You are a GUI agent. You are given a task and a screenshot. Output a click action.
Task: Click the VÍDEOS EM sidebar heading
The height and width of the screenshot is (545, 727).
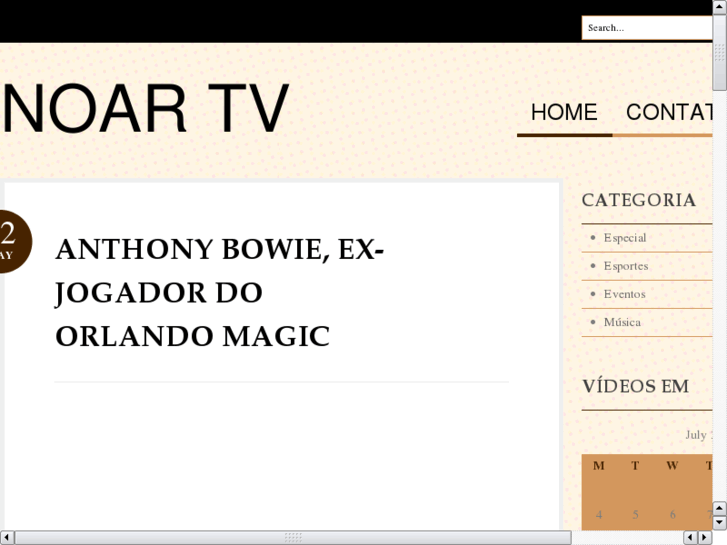636,386
